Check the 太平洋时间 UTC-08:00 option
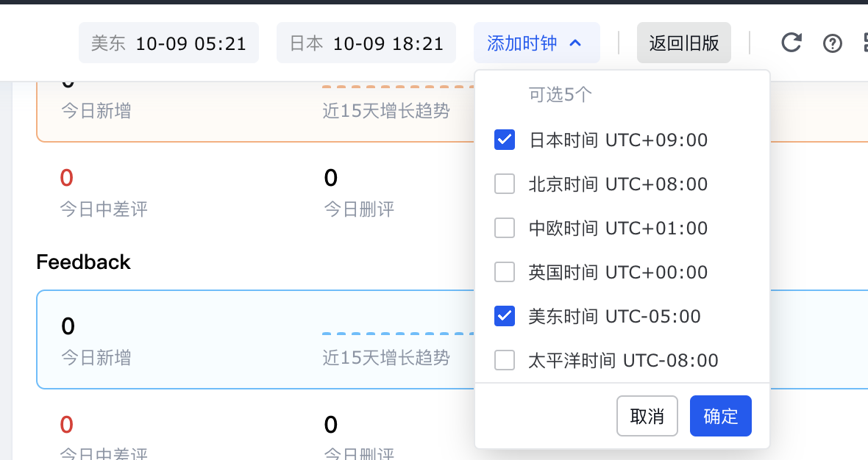 coord(505,360)
